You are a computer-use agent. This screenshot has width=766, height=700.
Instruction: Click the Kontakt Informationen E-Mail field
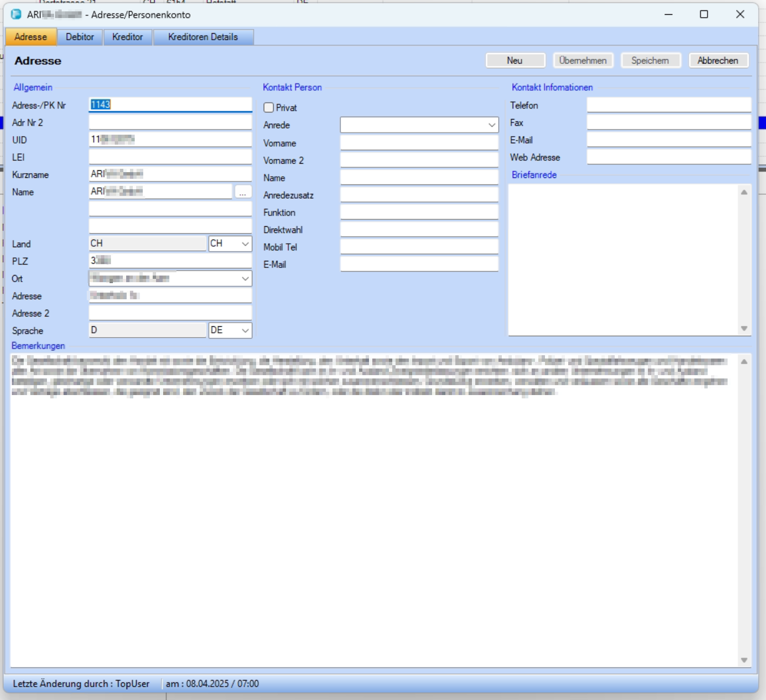coord(669,139)
